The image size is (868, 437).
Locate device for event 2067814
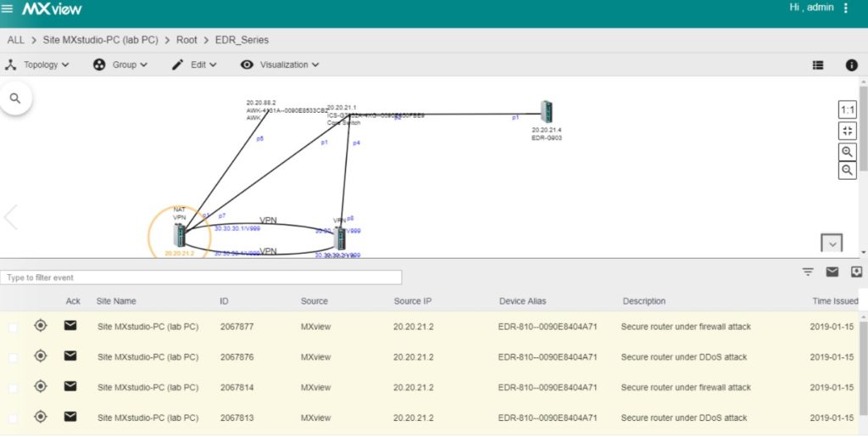pyautogui.click(x=41, y=387)
